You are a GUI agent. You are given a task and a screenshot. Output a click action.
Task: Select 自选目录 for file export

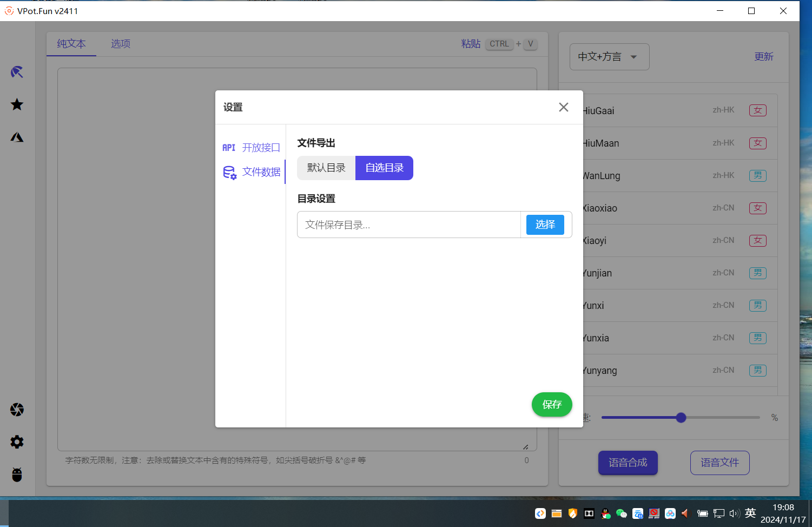384,168
